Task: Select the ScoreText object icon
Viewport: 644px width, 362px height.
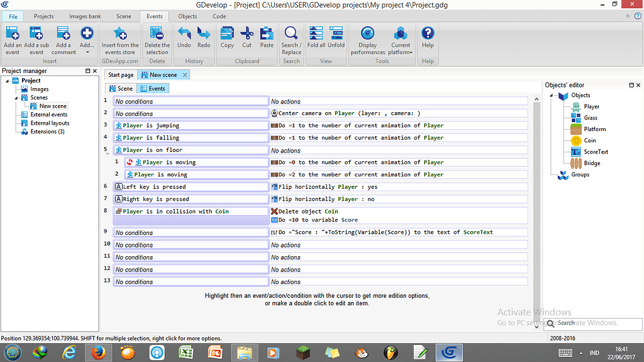Action: click(x=576, y=152)
